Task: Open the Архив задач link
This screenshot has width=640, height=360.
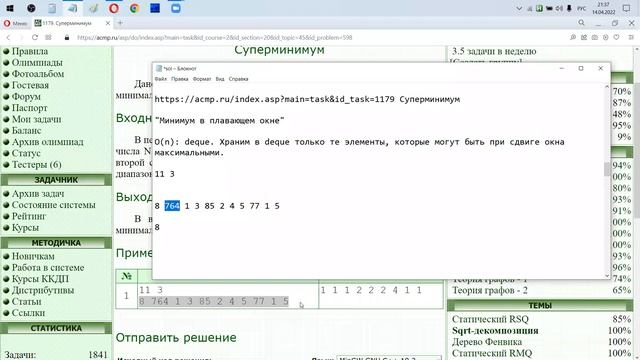Action: (38, 193)
